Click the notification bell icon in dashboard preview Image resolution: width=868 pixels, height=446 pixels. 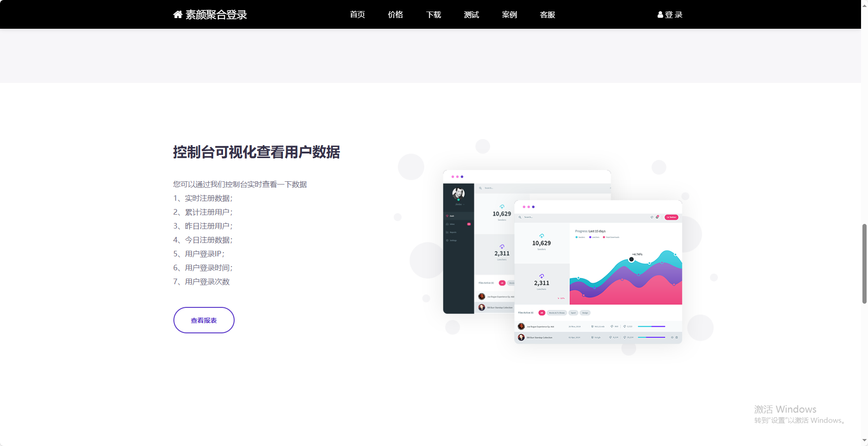[x=657, y=217]
